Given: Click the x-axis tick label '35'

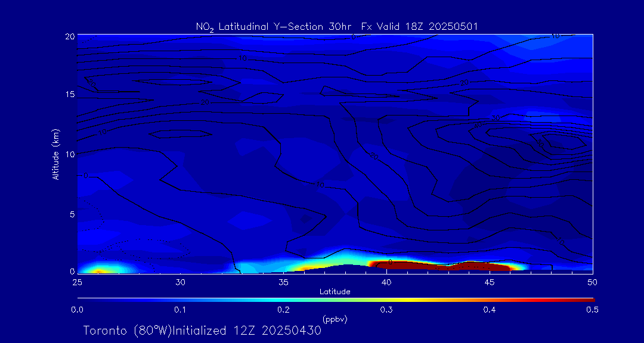Looking at the screenshot, I should [283, 281].
